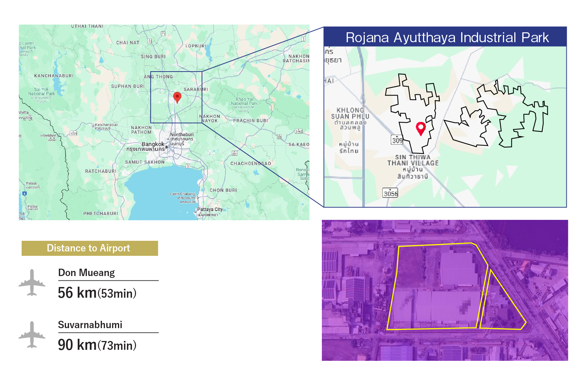This screenshot has width=588, height=381.
Task: Select '90 km(73min)' distance text
Action: (x=97, y=345)
